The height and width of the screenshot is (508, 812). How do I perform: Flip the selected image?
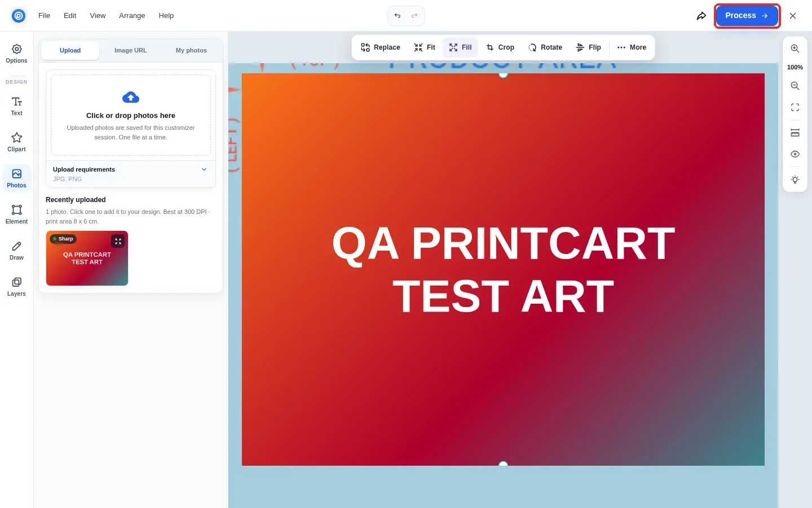click(x=589, y=47)
